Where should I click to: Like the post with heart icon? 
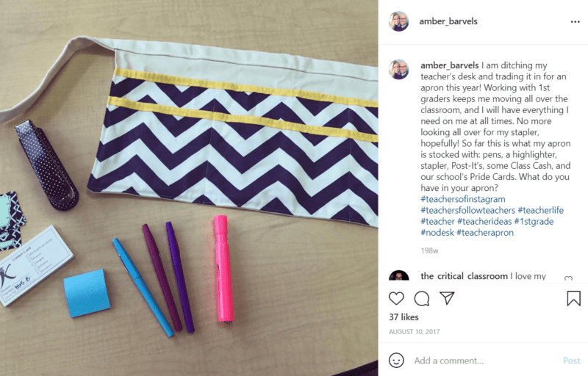pos(396,298)
